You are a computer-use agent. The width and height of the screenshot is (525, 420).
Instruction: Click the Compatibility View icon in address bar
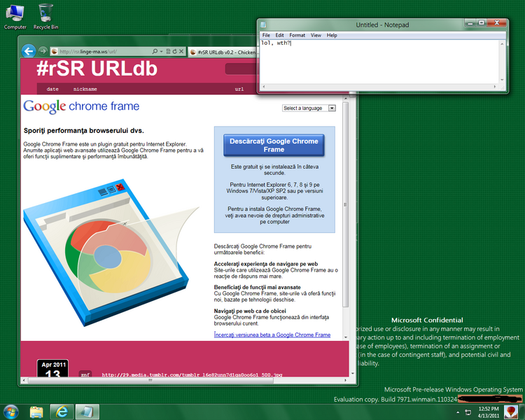[169, 51]
